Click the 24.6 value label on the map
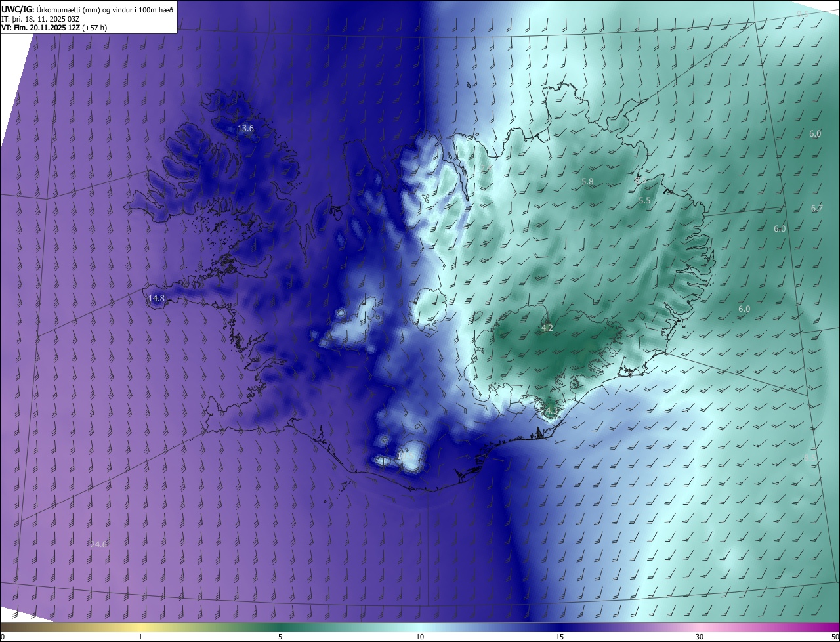The width and height of the screenshot is (840, 642). coord(98,544)
